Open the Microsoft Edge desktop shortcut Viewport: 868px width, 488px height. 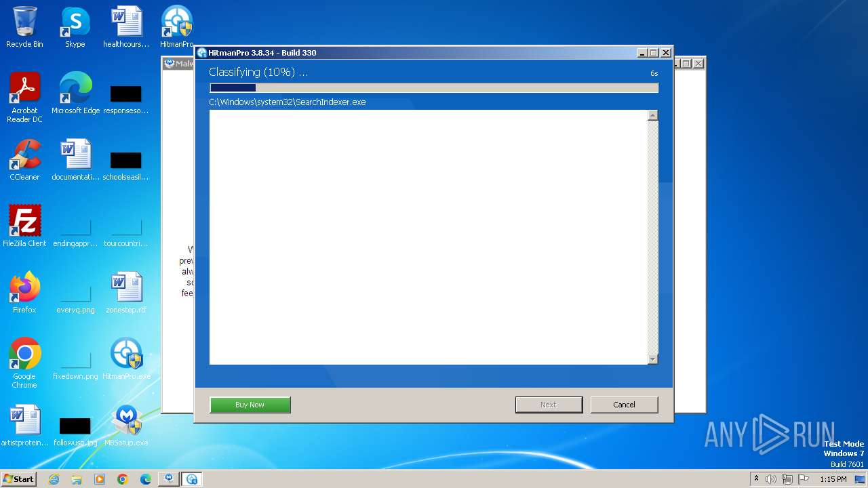point(75,94)
